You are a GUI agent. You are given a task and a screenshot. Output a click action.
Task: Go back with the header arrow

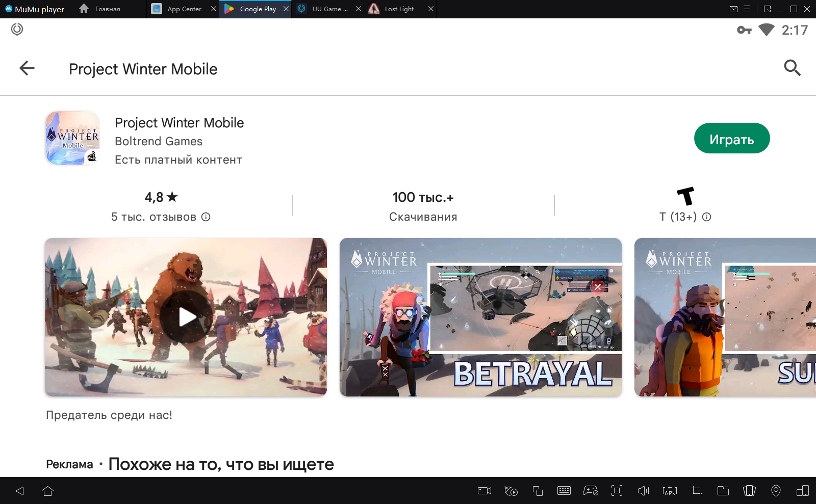pos(27,68)
